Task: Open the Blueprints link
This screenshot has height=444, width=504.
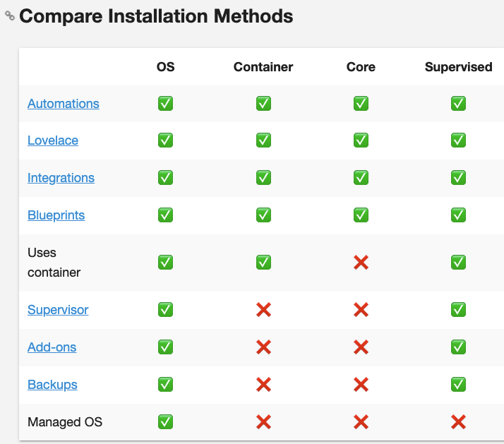Action: click(x=56, y=215)
